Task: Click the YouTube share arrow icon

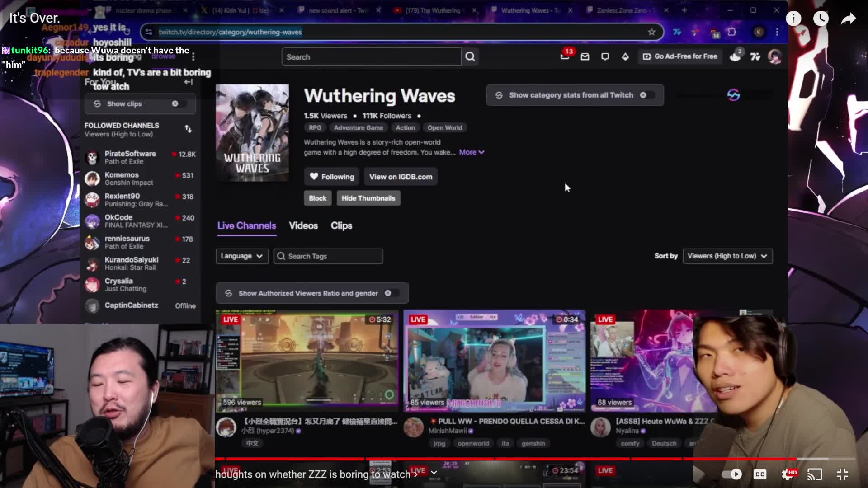Action: pyautogui.click(x=849, y=19)
